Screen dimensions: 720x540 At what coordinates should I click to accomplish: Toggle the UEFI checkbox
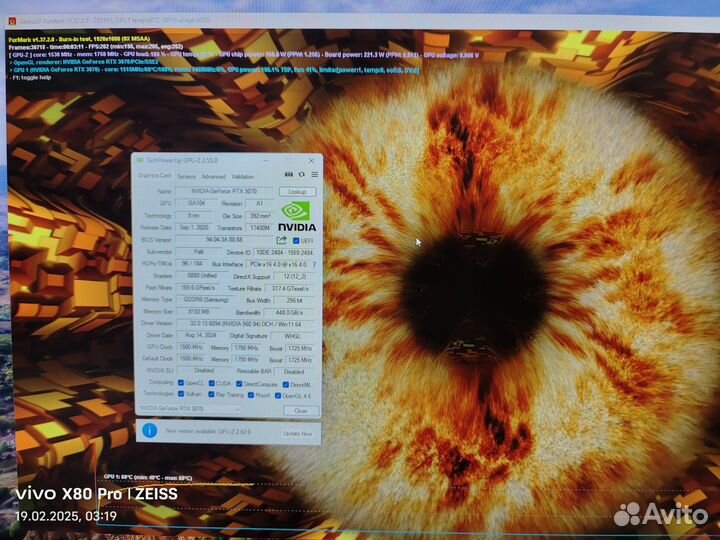296,241
